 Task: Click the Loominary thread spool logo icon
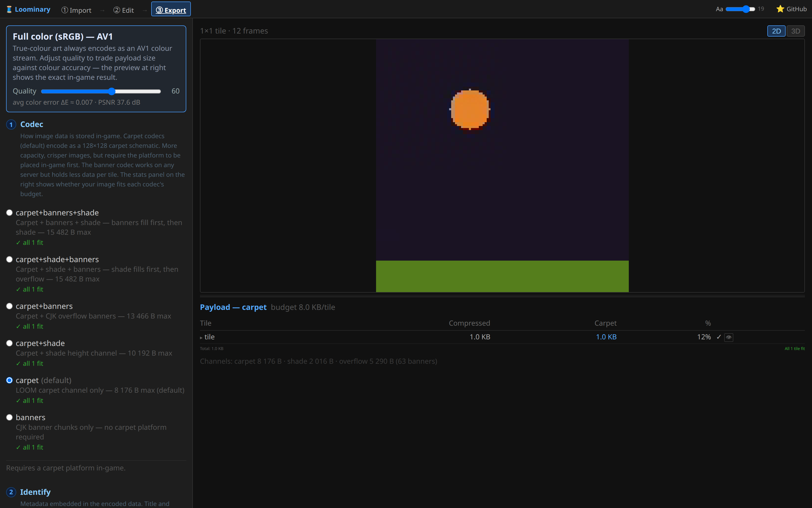[9, 9]
